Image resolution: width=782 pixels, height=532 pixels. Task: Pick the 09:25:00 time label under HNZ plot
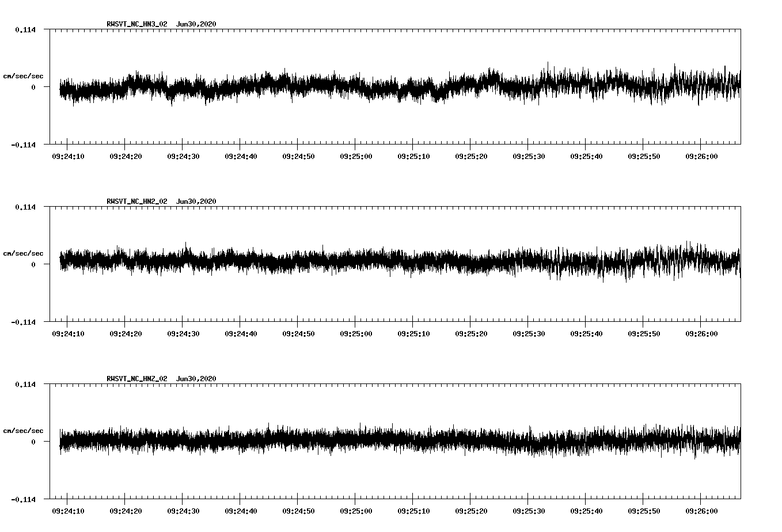pyautogui.click(x=356, y=511)
